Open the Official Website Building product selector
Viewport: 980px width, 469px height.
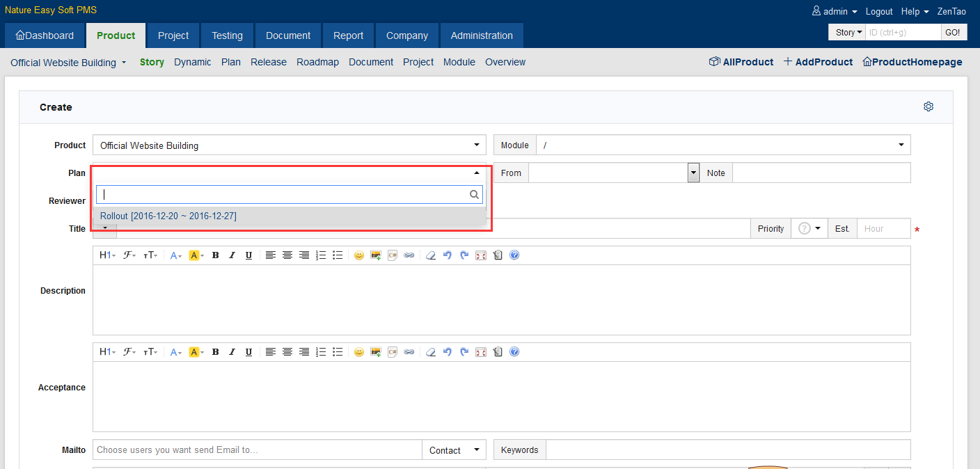click(x=68, y=63)
